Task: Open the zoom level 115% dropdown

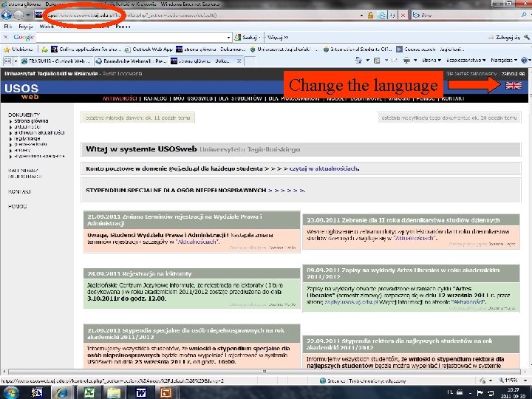Action: (525, 381)
